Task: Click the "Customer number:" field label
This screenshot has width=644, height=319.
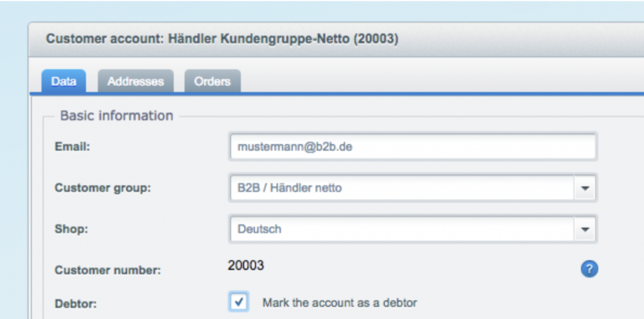Action: pos(108,271)
